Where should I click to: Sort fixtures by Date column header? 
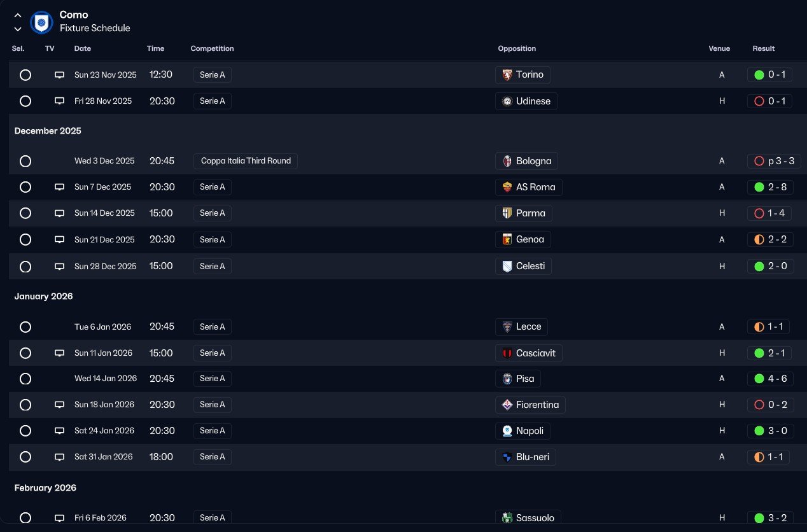pos(83,48)
